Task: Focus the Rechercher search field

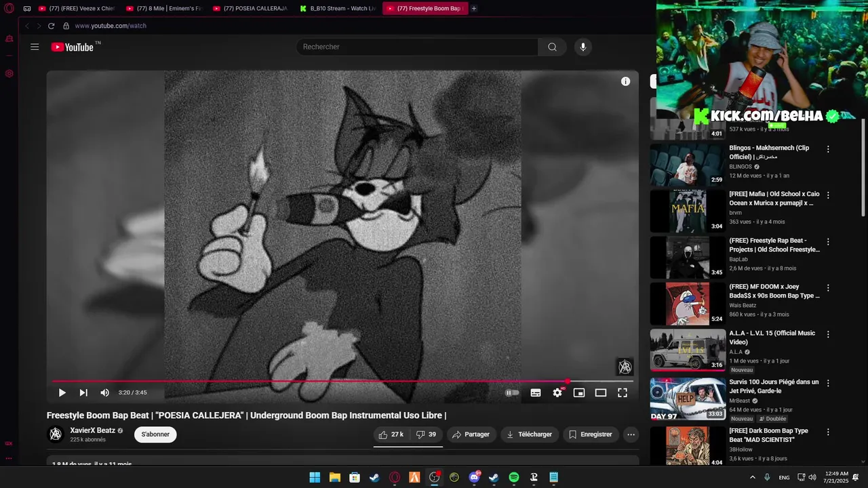Action: [x=417, y=47]
